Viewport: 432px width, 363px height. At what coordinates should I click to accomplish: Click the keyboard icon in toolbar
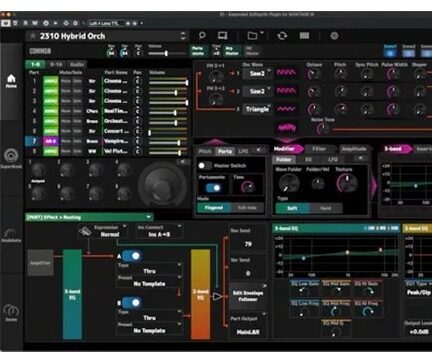304,35
